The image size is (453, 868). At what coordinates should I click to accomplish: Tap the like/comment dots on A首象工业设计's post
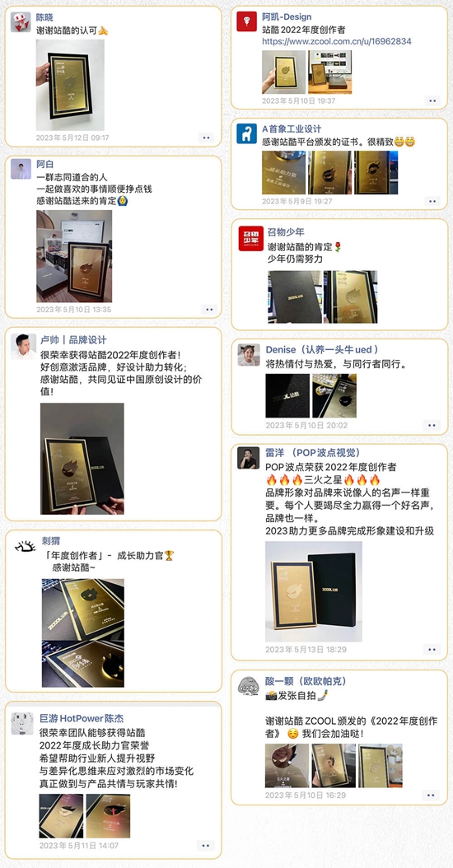432,201
